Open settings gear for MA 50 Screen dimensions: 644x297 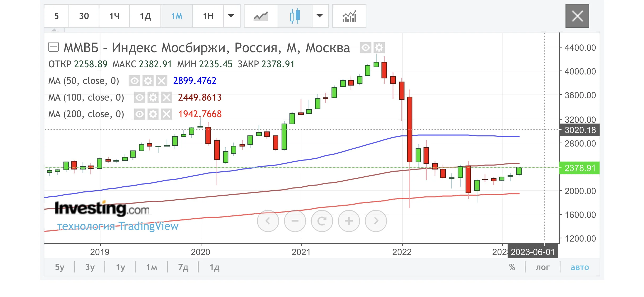tap(148, 81)
